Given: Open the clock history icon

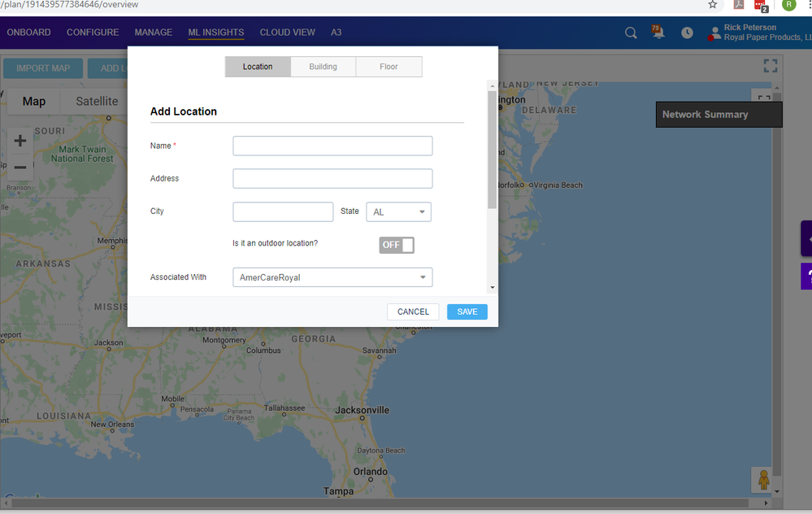Looking at the screenshot, I should click(687, 33).
